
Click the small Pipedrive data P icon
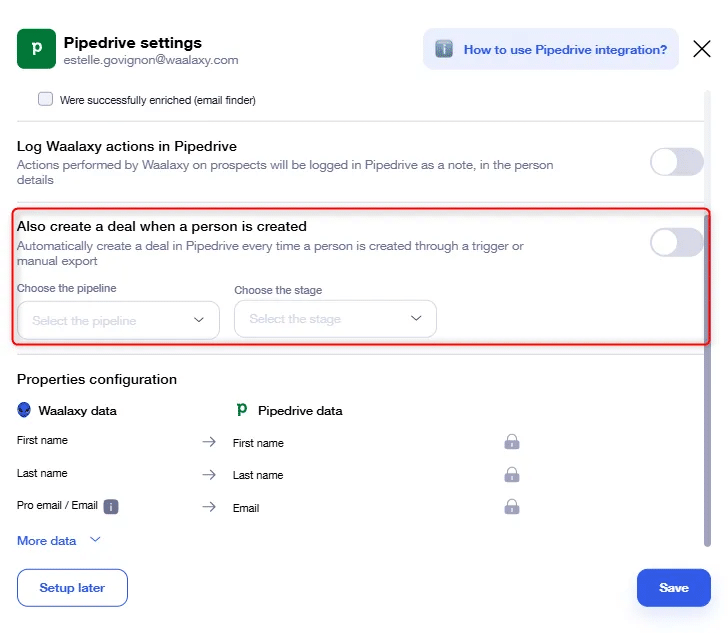242,410
